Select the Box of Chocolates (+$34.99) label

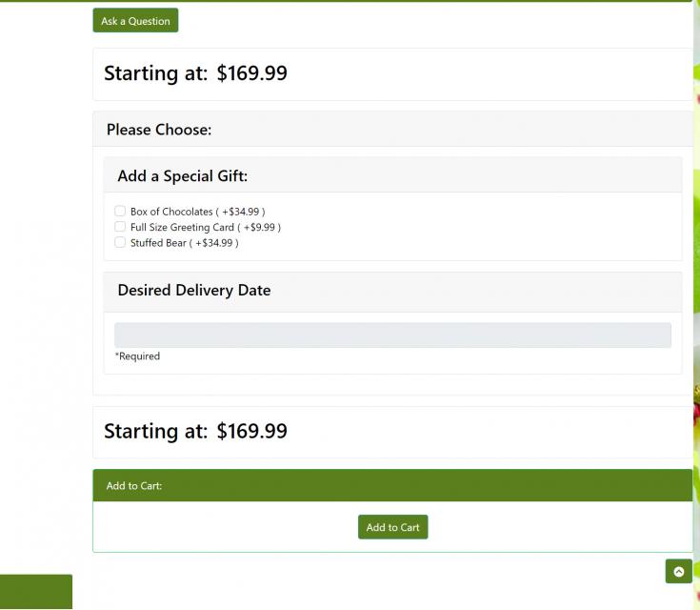198,212
